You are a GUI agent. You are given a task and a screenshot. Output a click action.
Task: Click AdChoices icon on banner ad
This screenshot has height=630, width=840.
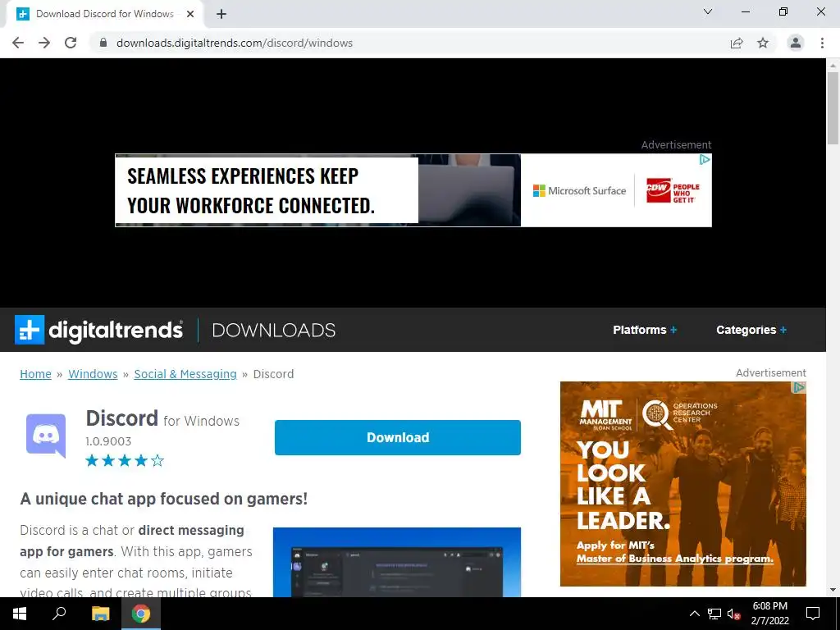click(x=705, y=160)
